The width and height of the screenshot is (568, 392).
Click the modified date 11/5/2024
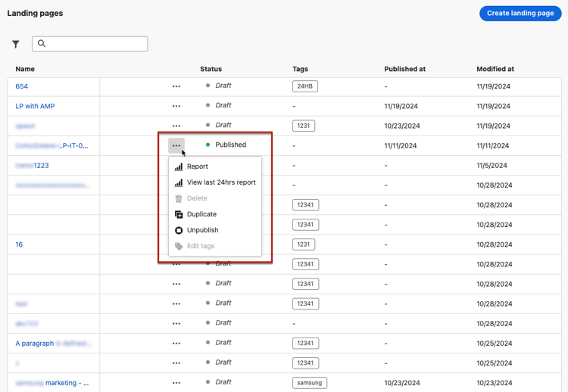492,166
